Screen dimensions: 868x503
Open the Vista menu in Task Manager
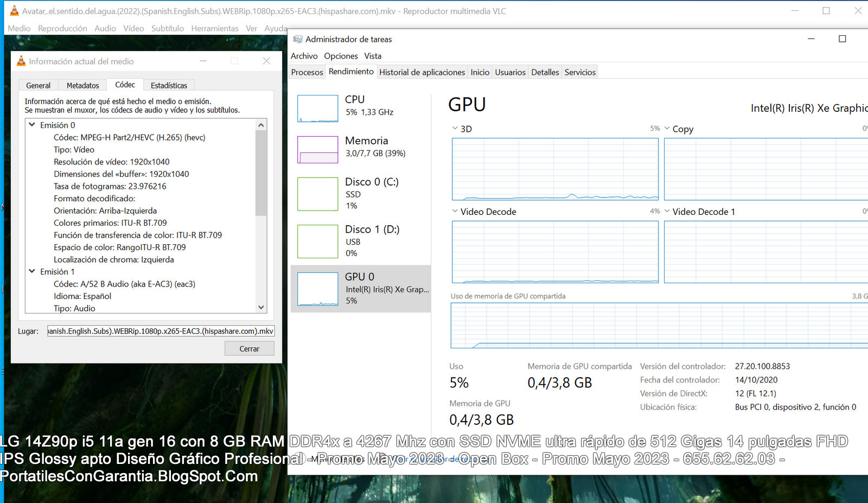pos(373,56)
